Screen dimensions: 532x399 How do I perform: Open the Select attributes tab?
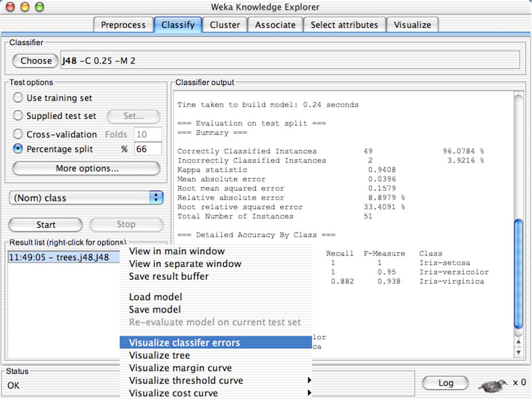344,25
